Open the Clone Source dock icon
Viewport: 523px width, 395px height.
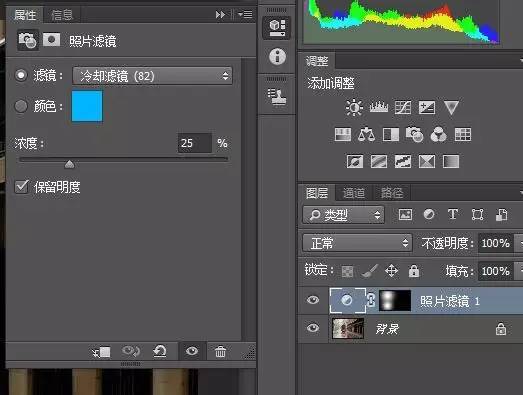pos(277,97)
